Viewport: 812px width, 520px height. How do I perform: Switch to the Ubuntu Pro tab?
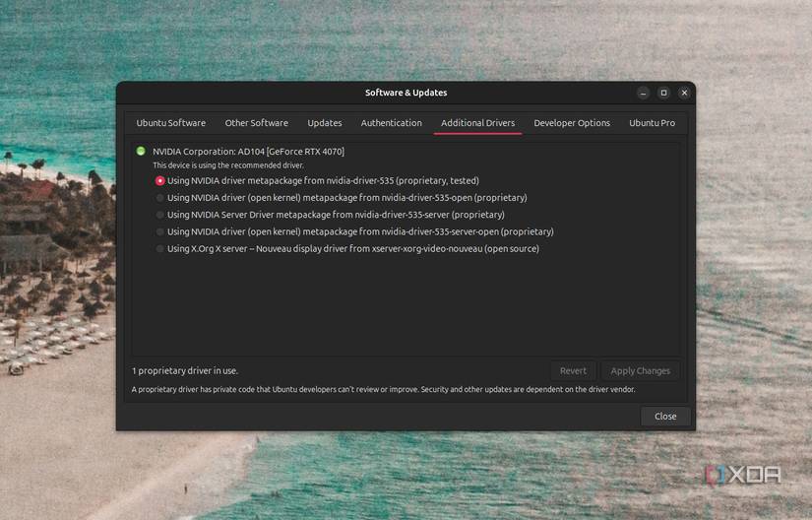652,123
